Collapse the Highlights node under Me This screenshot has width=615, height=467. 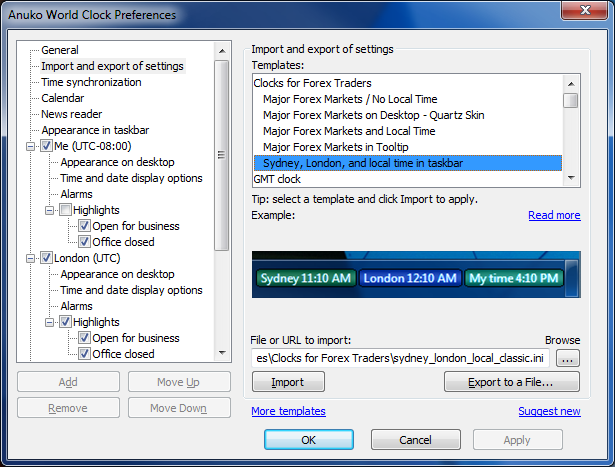(x=49, y=210)
